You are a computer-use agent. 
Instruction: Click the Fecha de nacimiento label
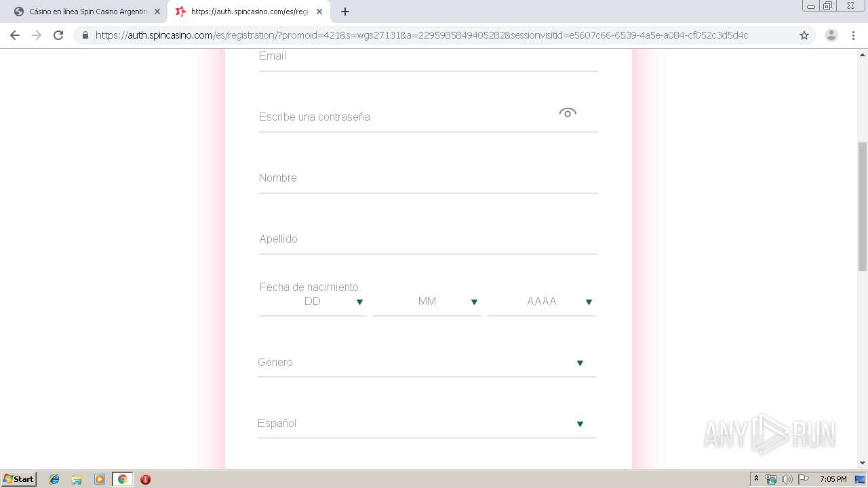(x=310, y=287)
